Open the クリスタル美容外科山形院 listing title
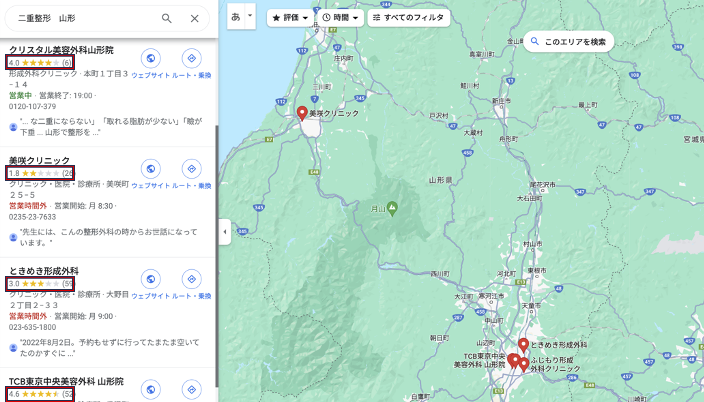 point(61,50)
